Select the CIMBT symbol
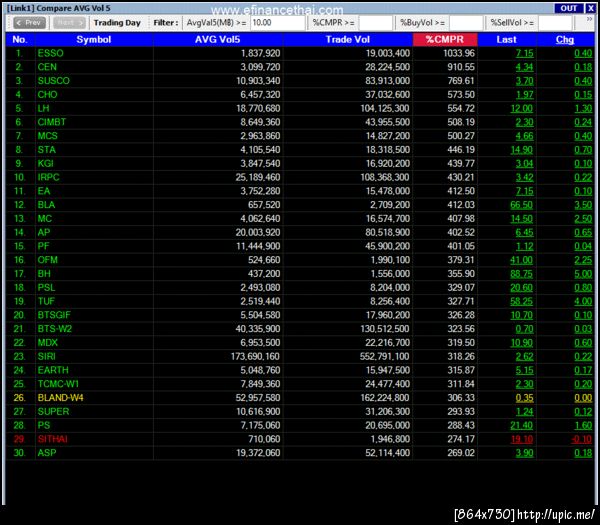 point(52,122)
